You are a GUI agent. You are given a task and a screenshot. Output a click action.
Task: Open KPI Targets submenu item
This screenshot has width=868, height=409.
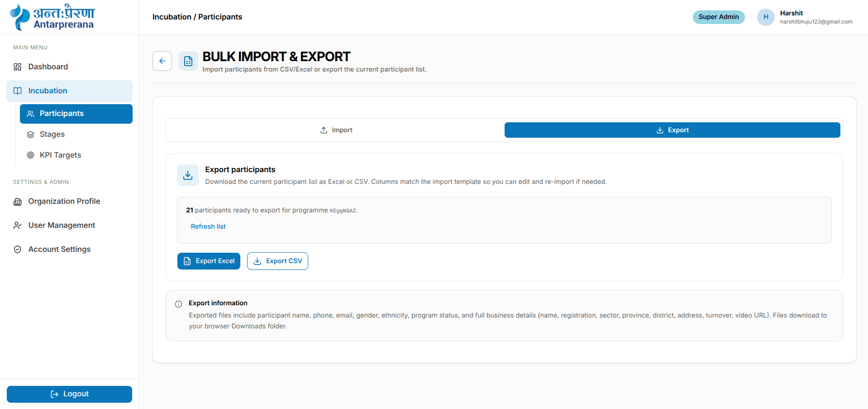(x=76, y=155)
